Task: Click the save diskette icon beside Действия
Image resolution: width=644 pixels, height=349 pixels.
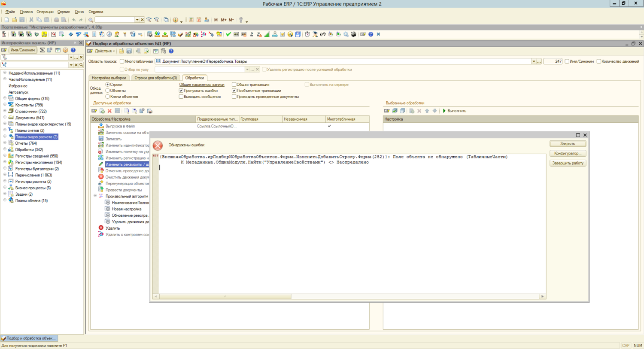Action: pos(129,51)
